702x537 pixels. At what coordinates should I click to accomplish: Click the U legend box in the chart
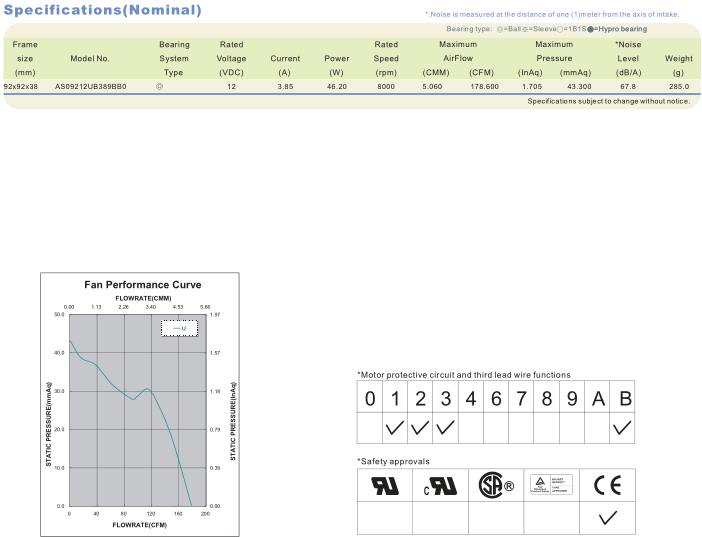179,328
